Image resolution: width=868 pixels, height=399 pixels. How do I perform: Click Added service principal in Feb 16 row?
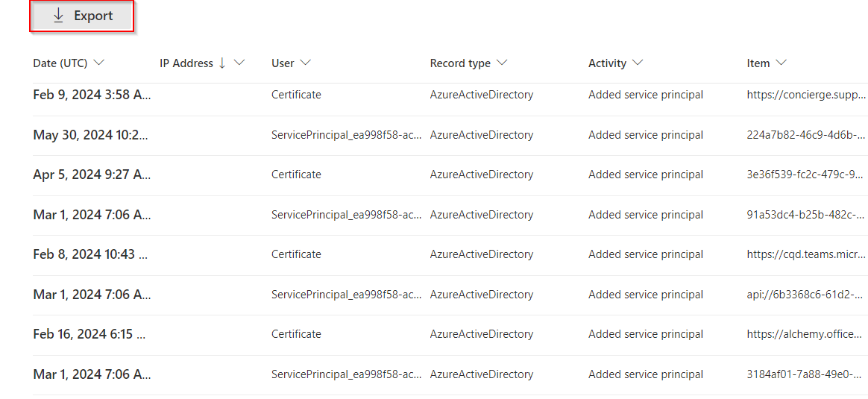pos(646,334)
